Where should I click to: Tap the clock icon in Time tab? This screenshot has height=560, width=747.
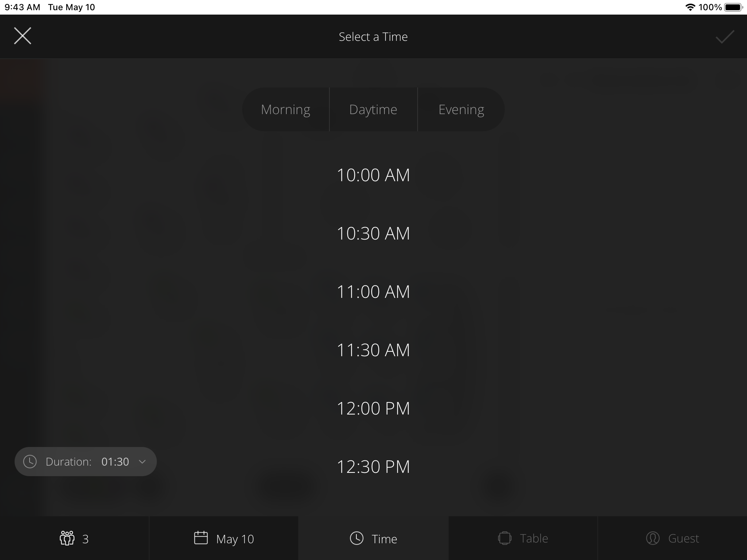pos(356,538)
